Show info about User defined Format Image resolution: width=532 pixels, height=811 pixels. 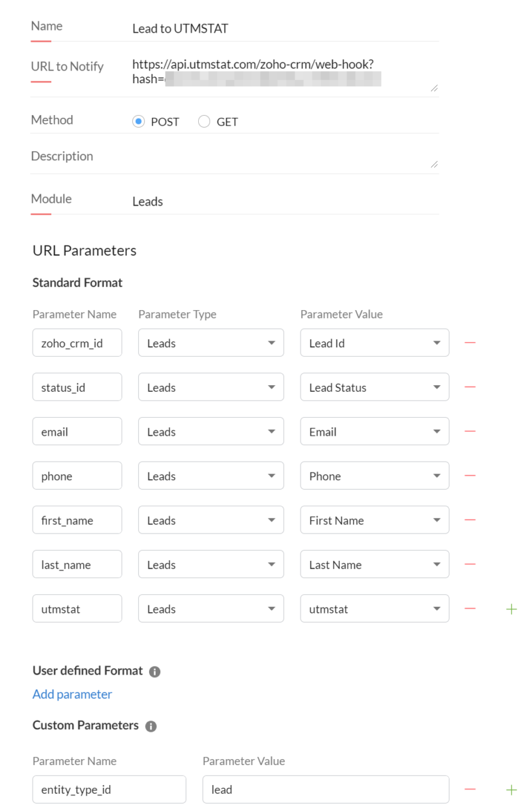155,671
